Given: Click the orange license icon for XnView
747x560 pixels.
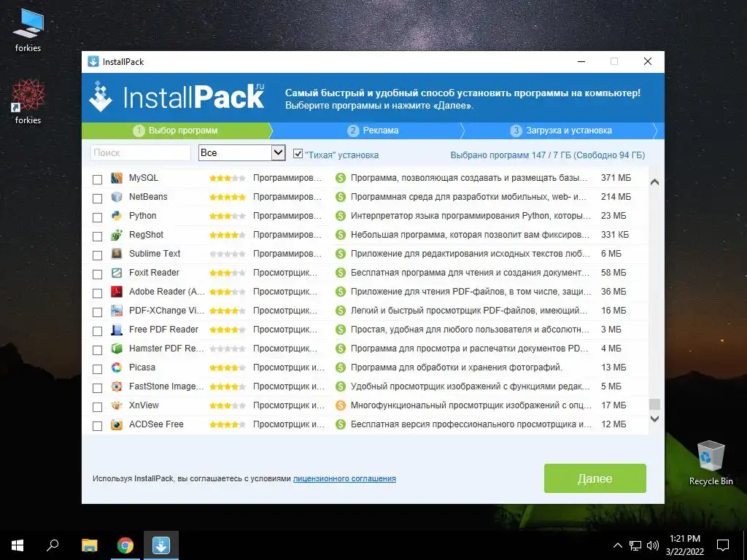Looking at the screenshot, I should 340,405.
